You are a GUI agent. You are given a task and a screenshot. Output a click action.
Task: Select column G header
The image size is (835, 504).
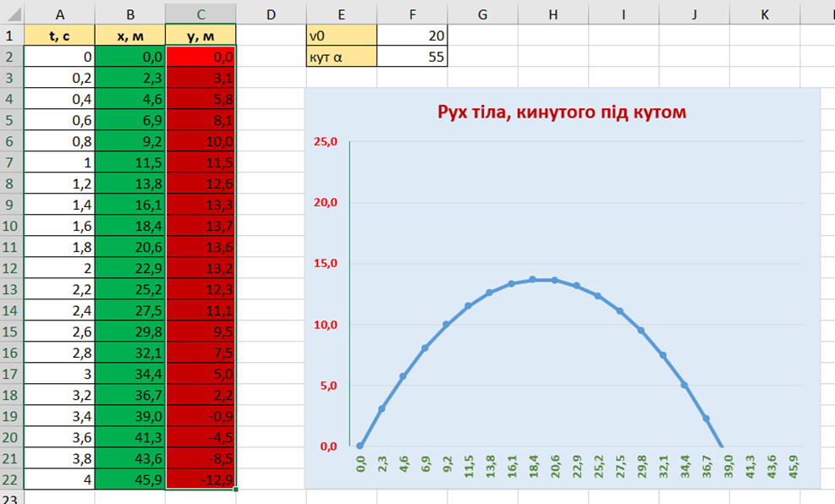click(482, 14)
